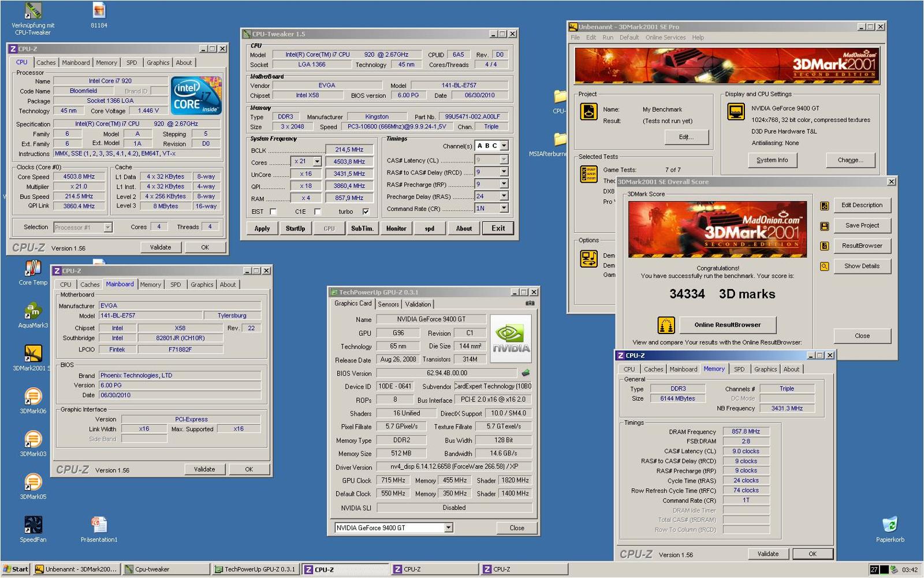The image size is (924, 578).
Task: Open Online Services menu in 3DMark2001
Action: pyautogui.click(x=665, y=38)
